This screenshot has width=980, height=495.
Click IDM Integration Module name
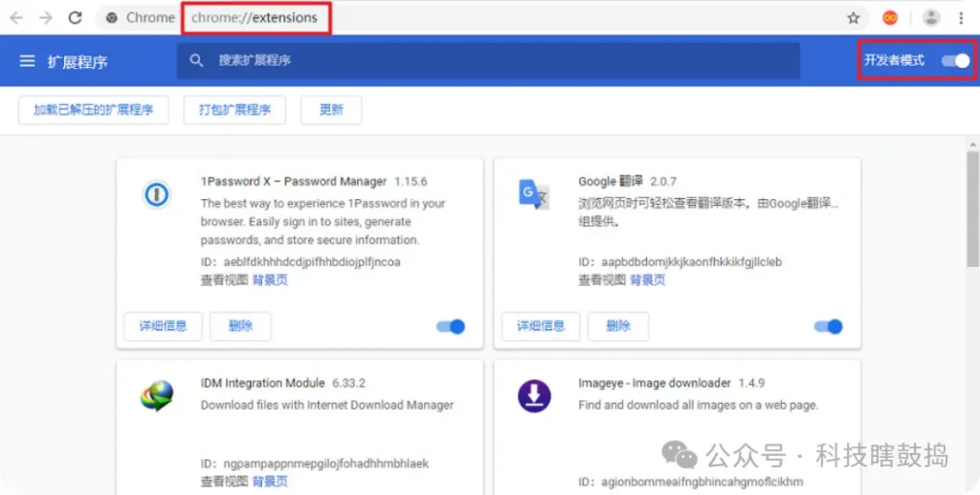point(262,383)
